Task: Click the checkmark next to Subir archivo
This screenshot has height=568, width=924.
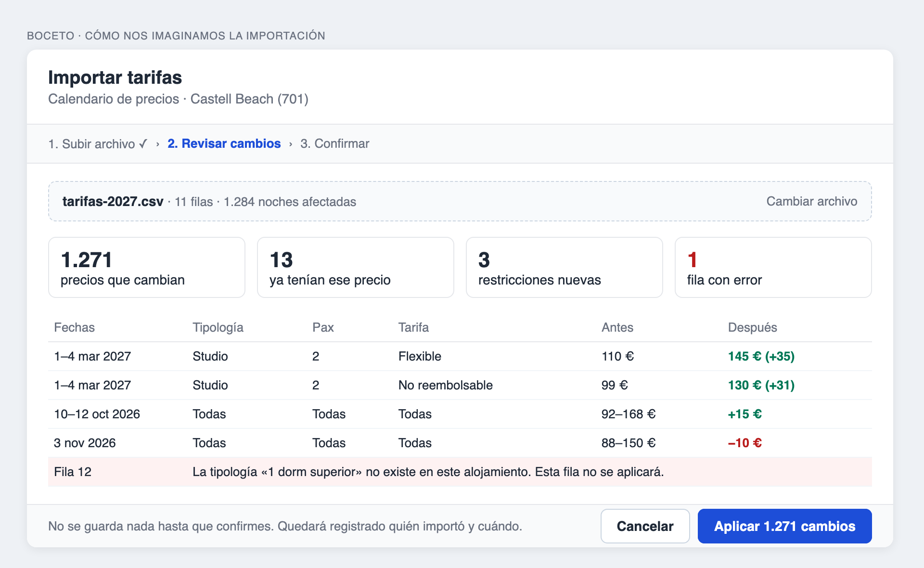Action: (x=143, y=144)
